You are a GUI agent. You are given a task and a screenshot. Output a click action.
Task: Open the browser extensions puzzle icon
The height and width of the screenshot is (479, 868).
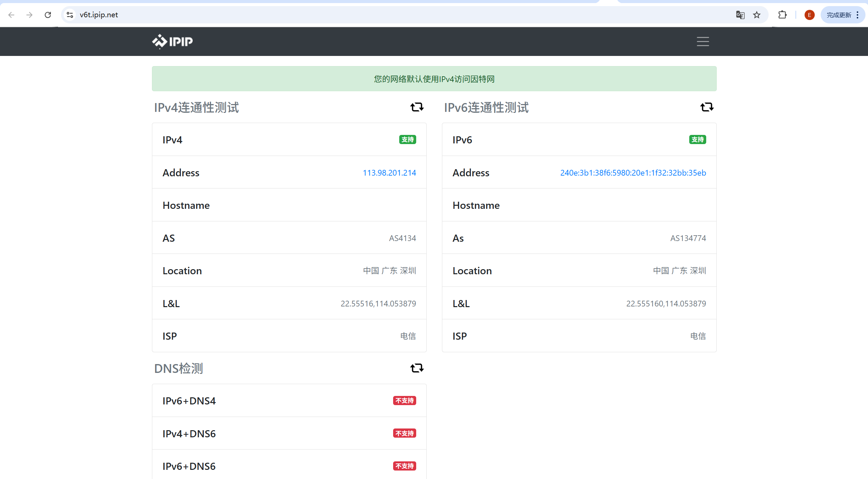point(782,15)
